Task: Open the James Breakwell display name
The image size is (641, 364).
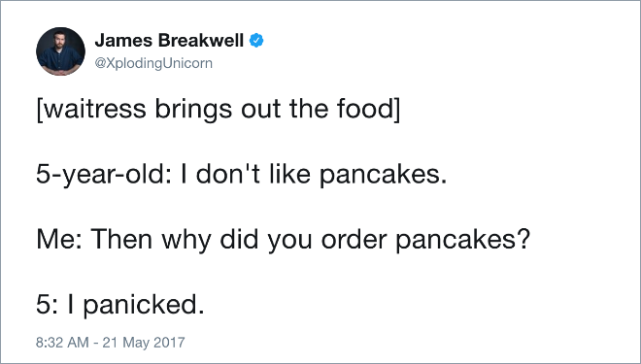Action: (x=169, y=41)
